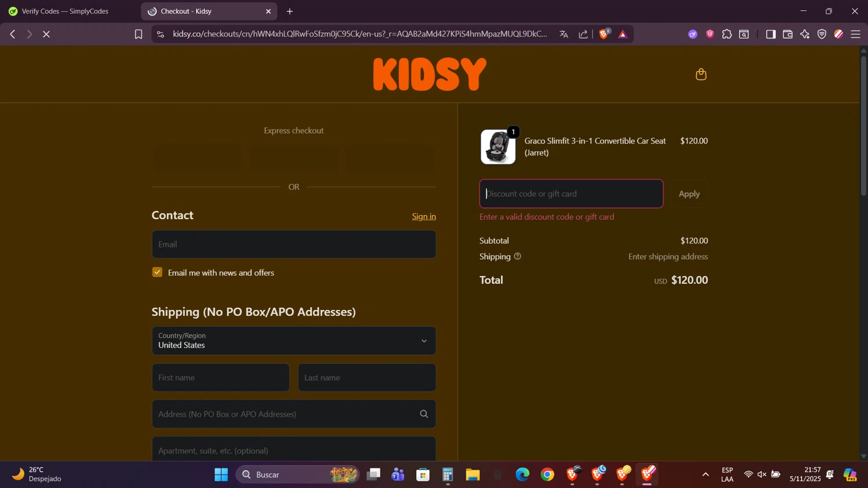868x488 pixels.
Task: Open Brave Wallet icon
Action: 788,34
